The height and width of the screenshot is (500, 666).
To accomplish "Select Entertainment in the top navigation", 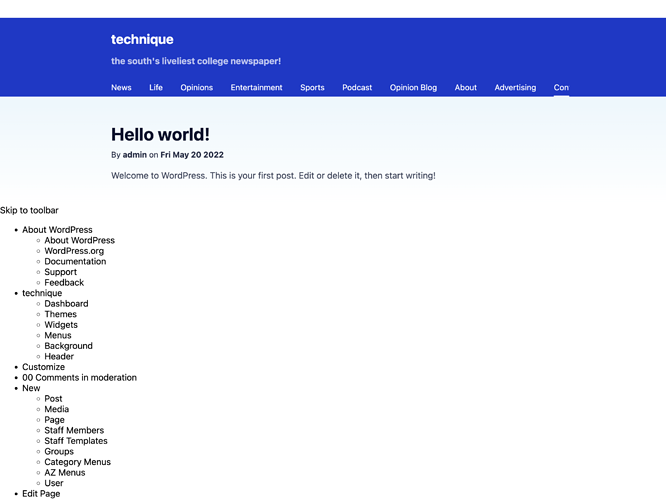I will pyautogui.click(x=256, y=88).
